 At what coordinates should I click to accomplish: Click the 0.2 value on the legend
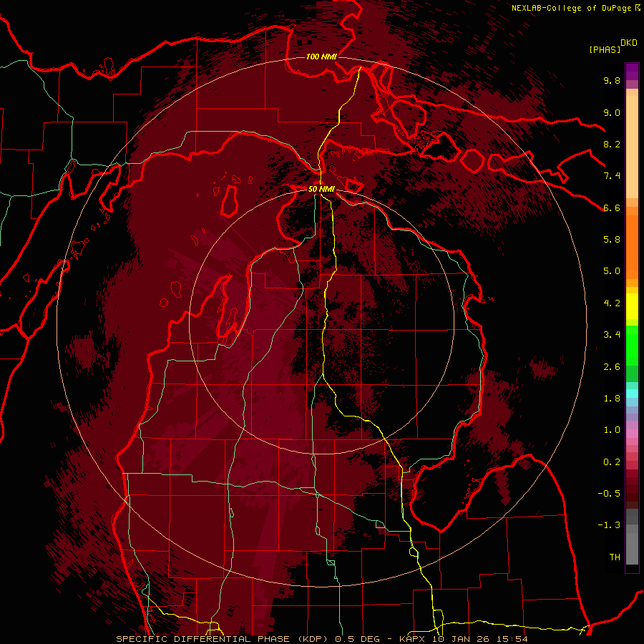click(x=612, y=462)
